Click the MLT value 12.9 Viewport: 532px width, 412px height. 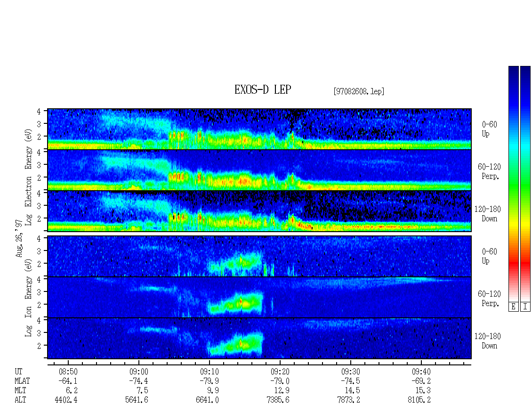282,391
